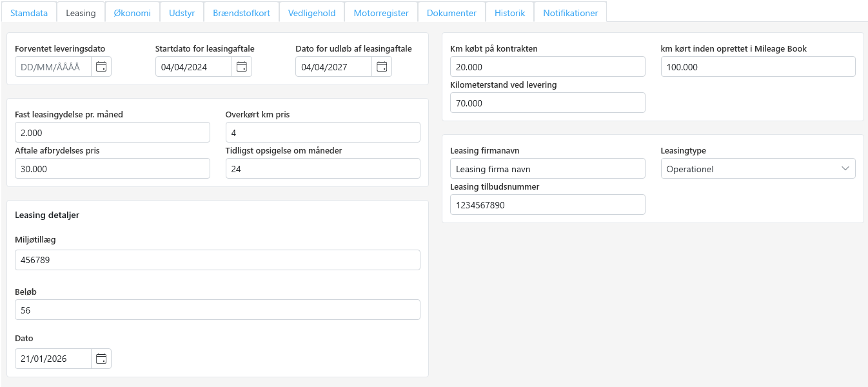The image size is (868, 387).
Task: Switch to the Stamdata tab
Action: [x=29, y=12]
